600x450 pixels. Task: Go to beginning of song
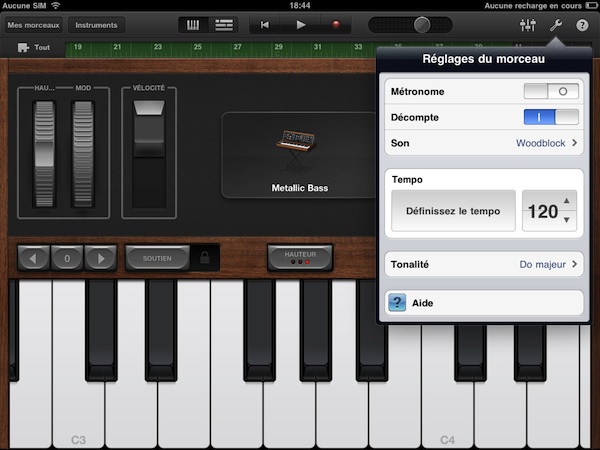(264, 25)
